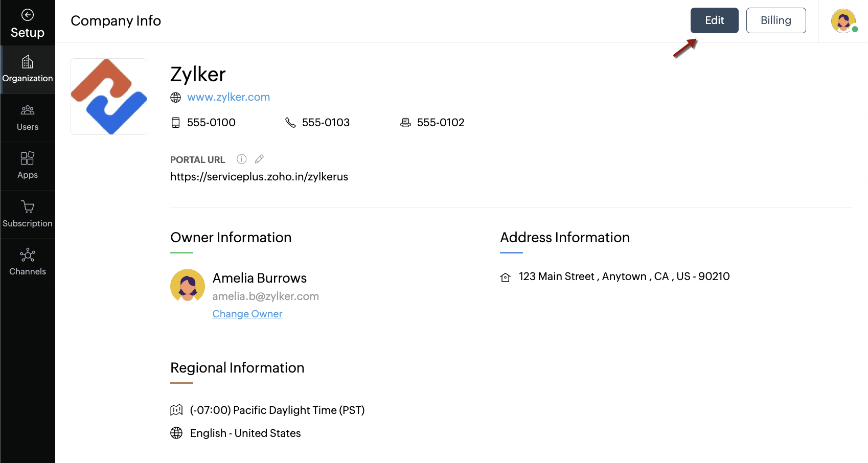Click the mobile phone icon beside 555-0100
Screen dimensions: 868x463
pos(176,123)
